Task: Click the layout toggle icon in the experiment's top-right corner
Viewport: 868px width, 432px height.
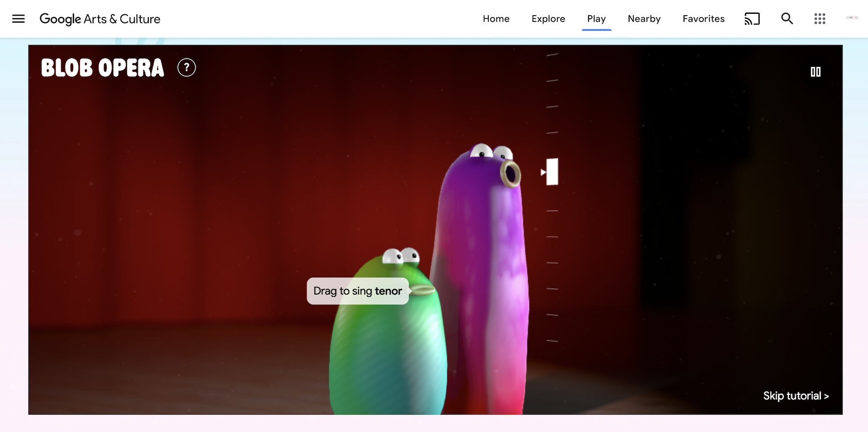Action: coord(816,72)
